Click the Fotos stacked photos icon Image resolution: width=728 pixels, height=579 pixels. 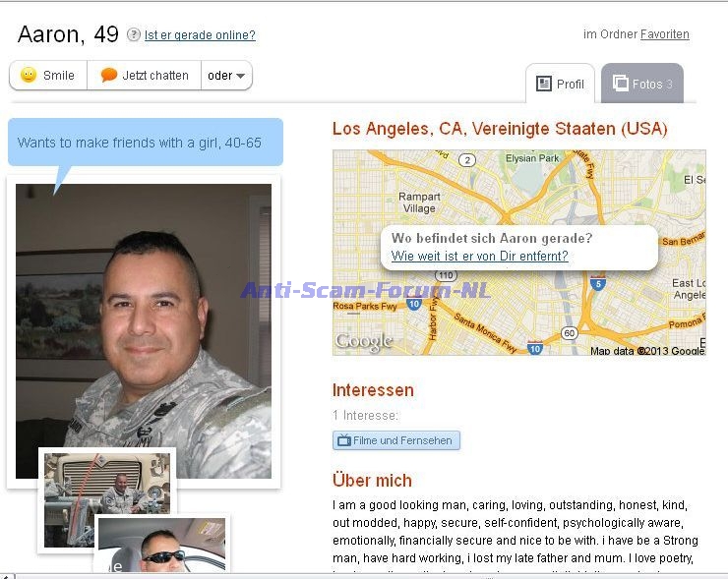[621, 83]
